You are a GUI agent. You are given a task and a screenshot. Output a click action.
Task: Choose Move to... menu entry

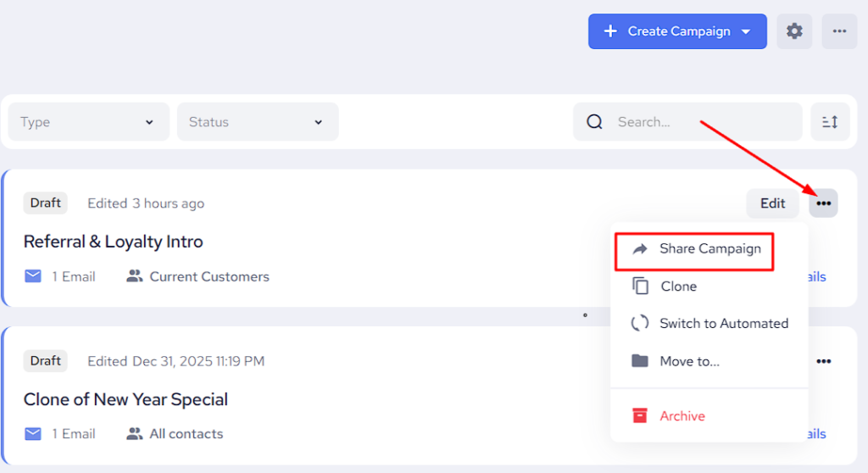(689, 361)
